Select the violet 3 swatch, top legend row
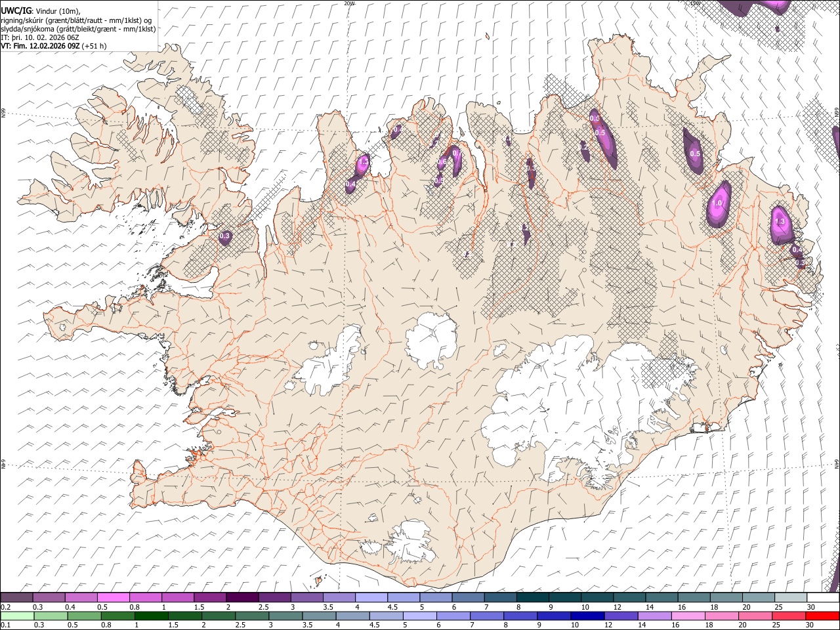Image resolution: width=840 pixels, height=630 pixels. click(307, 598)
